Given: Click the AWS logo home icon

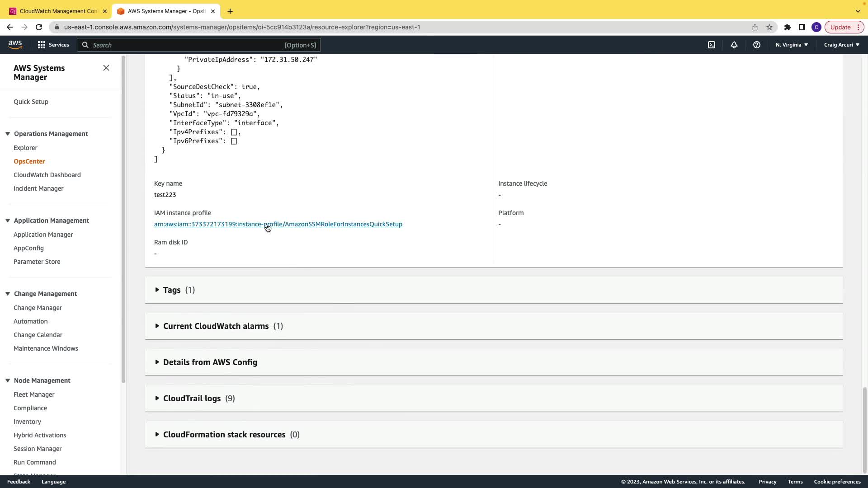Looking at the screenshot, I should (x=15, y=44).
